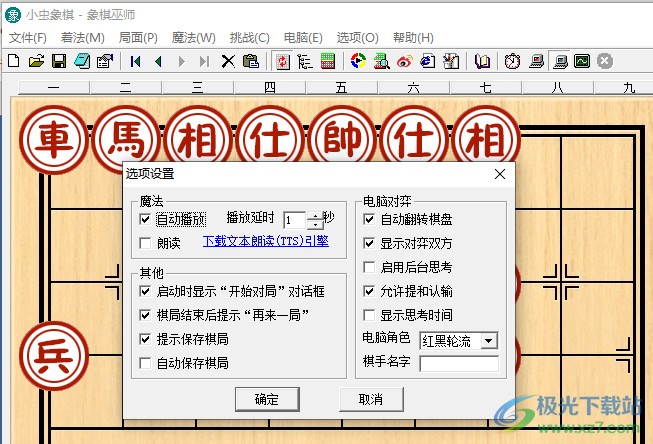Click the colorful circular play icon
The width and height of the screenshot is (653, 444).
pos(358,61)
